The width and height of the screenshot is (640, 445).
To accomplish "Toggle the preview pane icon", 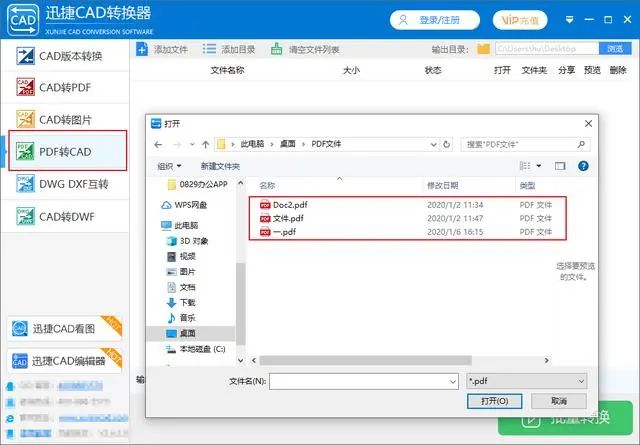I will tap(560, 166).
